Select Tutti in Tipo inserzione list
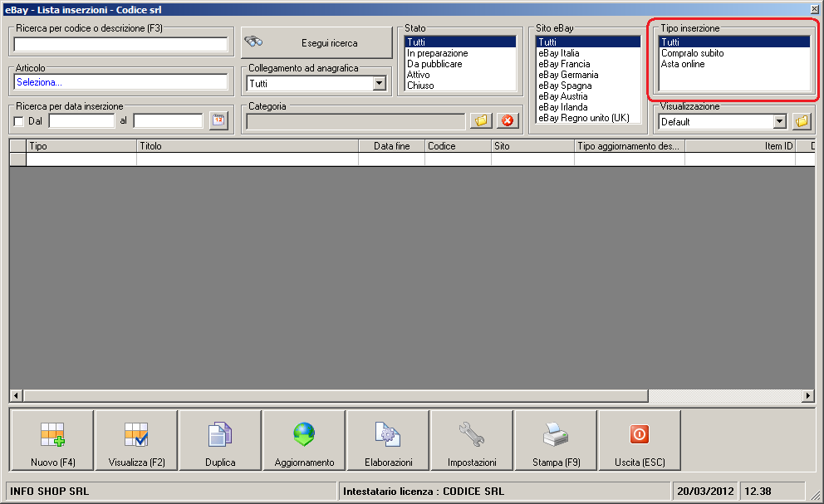Image resolution: width=824 pixels, height=504 pixels. click(734, 42)
